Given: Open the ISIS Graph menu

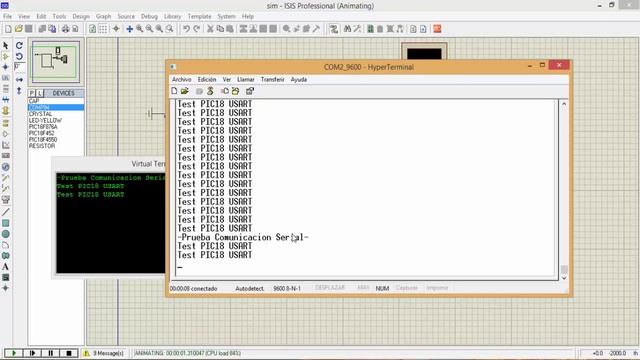Looking at the screenshot, I should coord(103,16).
